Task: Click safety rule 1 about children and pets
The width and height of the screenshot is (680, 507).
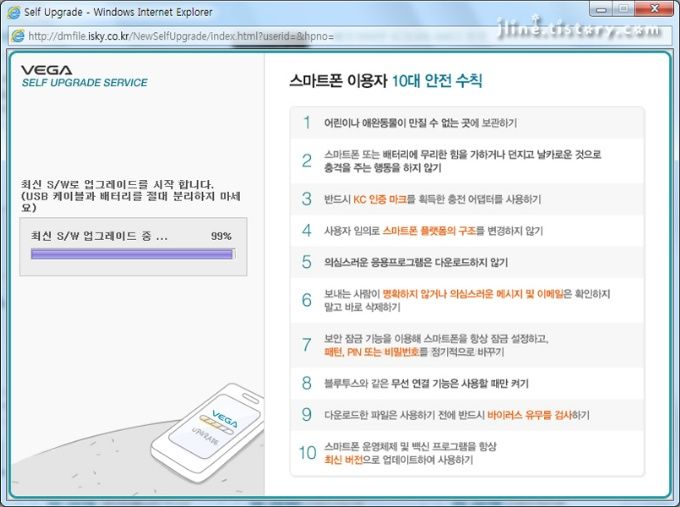Action: (467, 123)
